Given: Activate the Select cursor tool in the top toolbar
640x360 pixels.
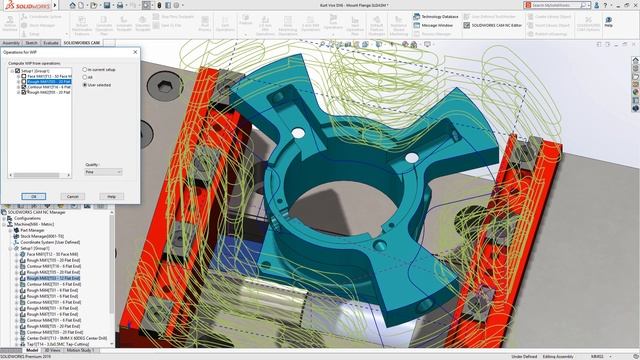Looking at the screenshot, I should point(146,5).
